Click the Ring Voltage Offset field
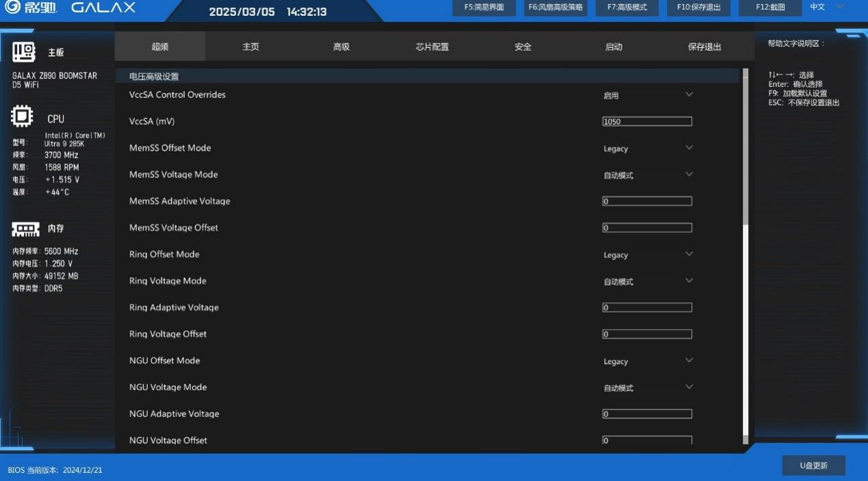Image resolution: width=868 pixels, height=481 pixels. [x=647, y=334]
